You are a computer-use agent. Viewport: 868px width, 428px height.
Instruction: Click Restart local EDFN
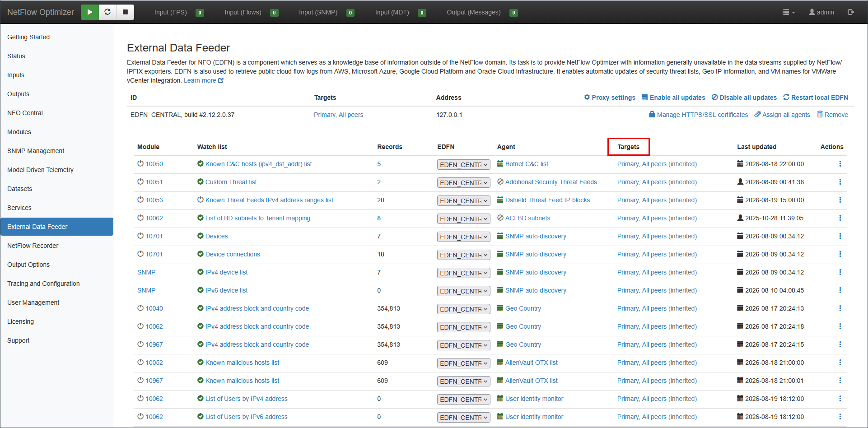tap(816, 98)
